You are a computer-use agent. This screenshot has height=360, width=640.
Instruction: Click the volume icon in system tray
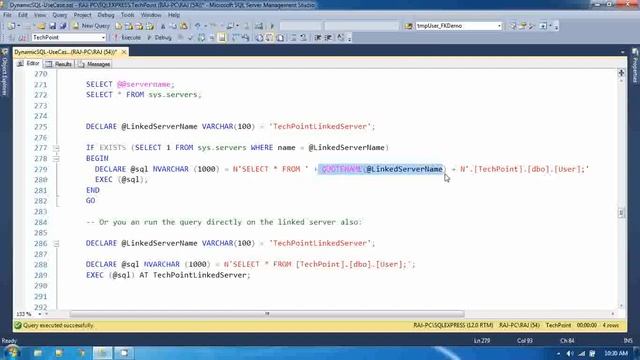(570, 353)
